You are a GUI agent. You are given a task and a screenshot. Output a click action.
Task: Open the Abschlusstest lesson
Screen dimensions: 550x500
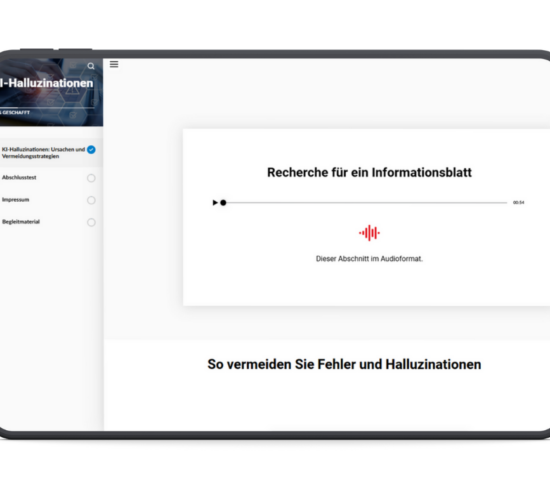click(19, 178)
